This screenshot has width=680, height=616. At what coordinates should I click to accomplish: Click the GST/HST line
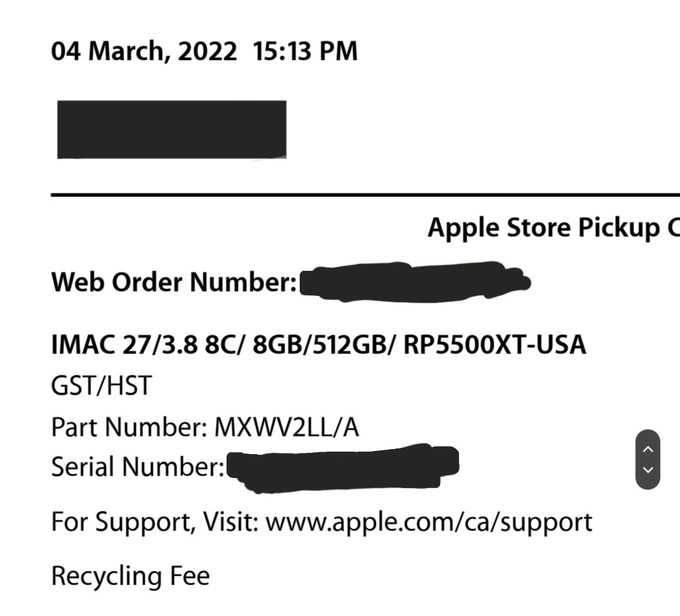[101, 385]
